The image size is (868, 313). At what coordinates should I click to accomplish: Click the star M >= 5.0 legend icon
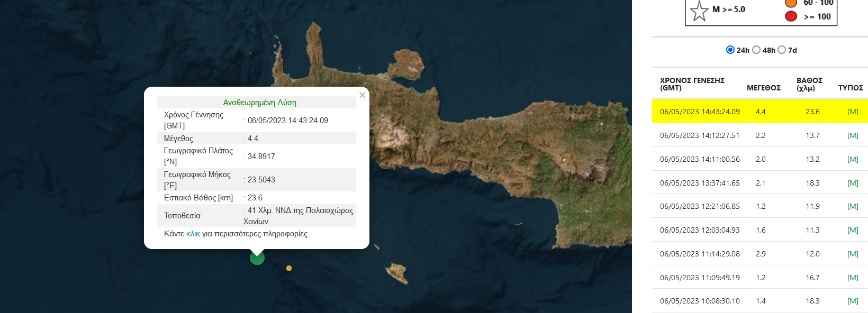pyautogui.click(x=699, y=11)
